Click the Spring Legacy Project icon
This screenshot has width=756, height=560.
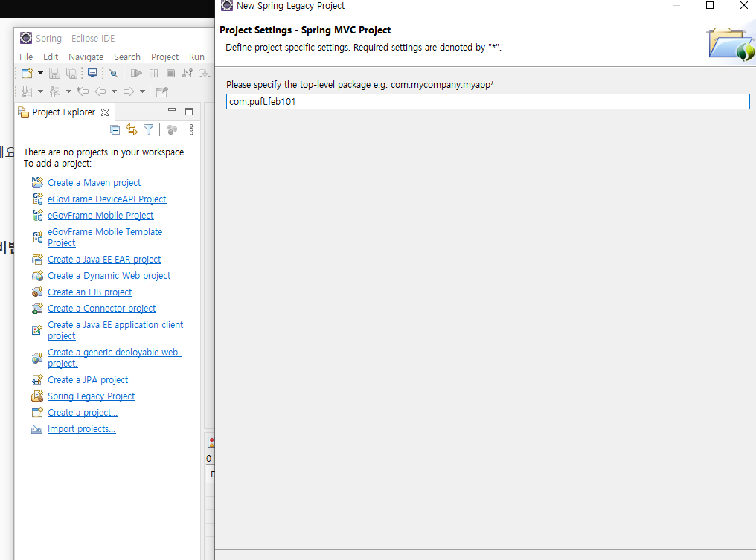pos(37,396)
